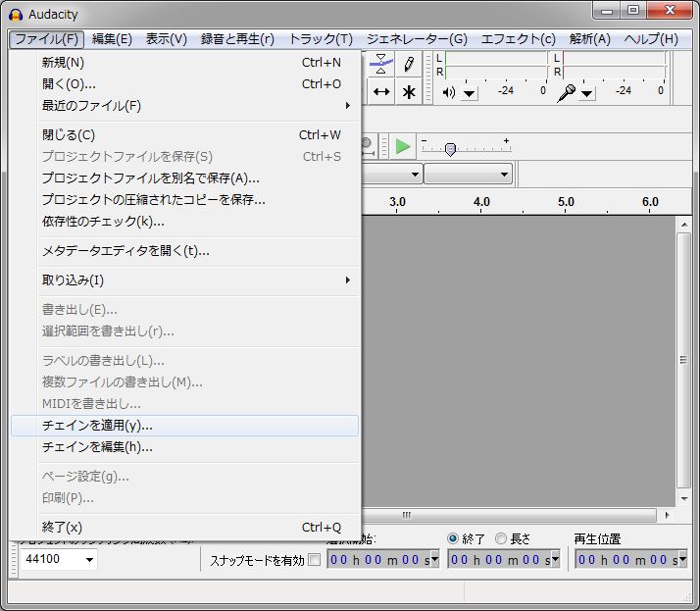Open the 解析(A) menu
700x611 pixels.
point(590,39)
